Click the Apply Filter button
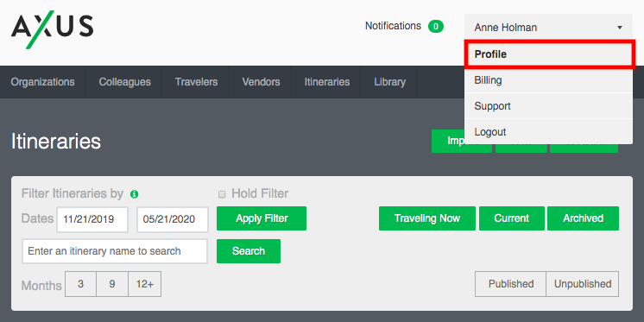The width and height of the screenshot is (644, 322). 262,218
